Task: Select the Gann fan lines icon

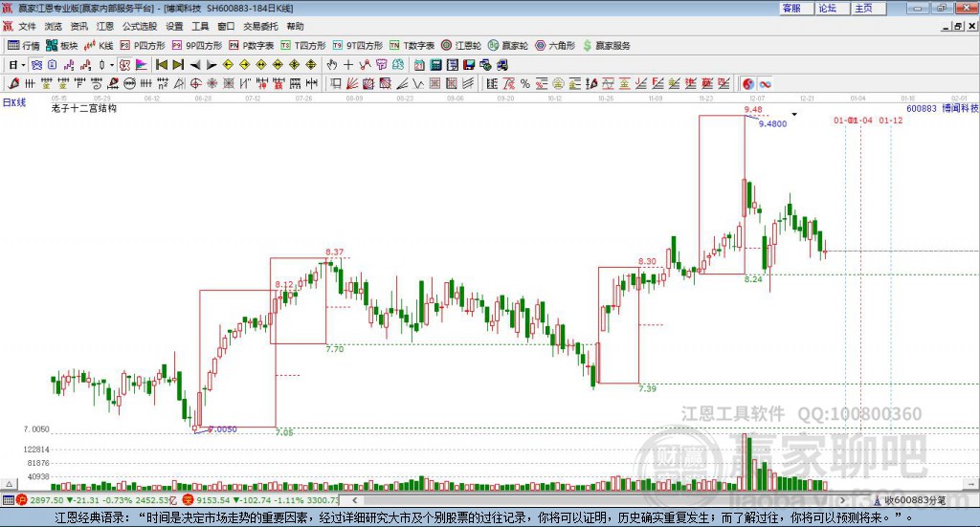Action: point(352,83)
